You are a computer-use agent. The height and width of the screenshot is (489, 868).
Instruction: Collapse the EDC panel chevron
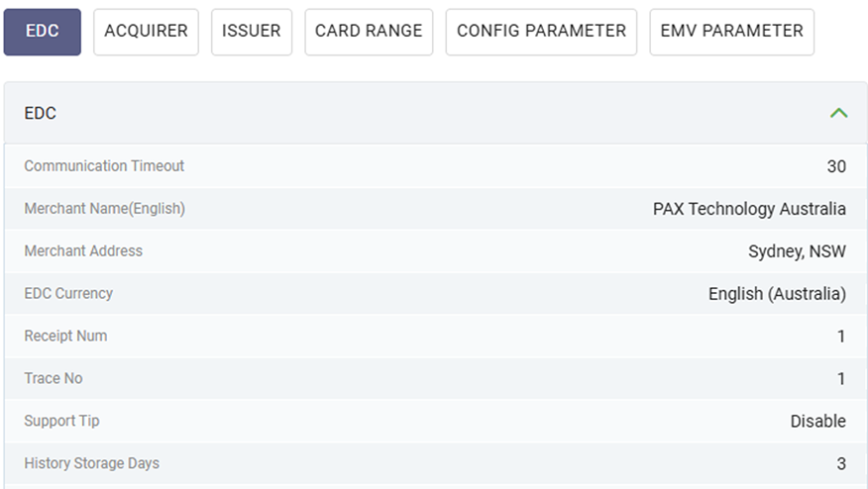click(x=838, y=113)
